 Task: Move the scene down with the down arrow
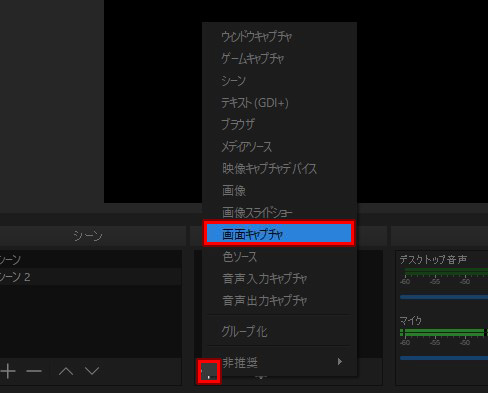[92, 371]
